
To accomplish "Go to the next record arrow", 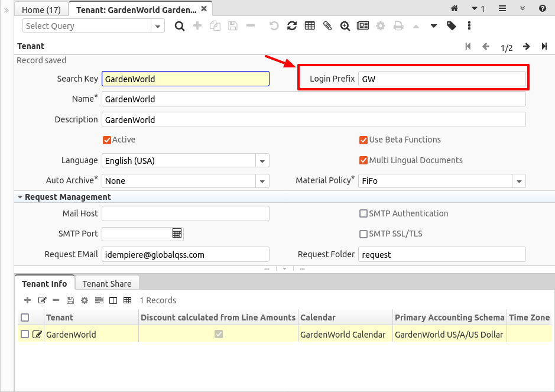I will (526, 47).
